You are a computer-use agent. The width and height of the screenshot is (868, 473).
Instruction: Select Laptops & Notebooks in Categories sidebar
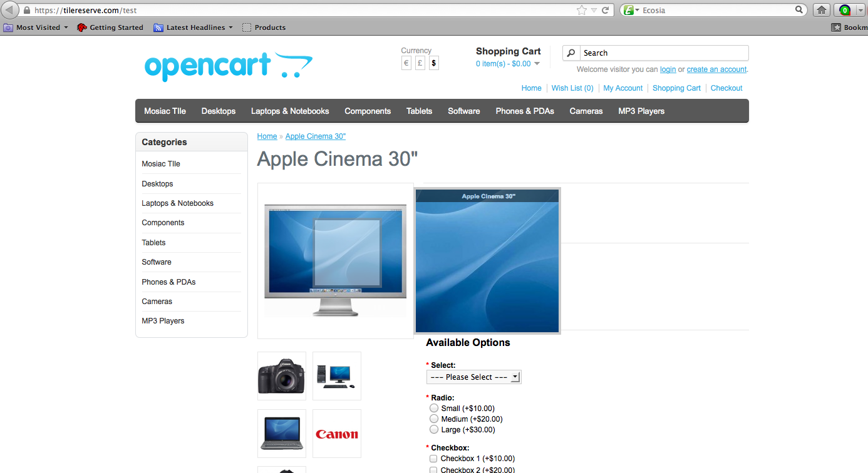pyautogui.click(x=178, y=203)
